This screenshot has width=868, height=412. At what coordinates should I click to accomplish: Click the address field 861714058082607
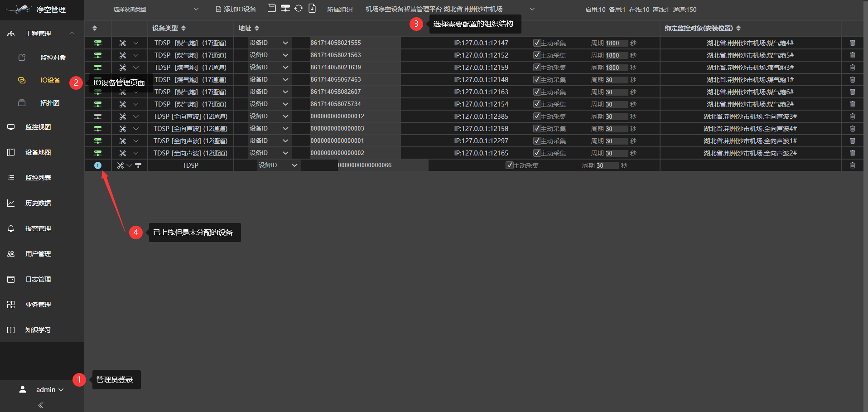[x=355, y=92]
